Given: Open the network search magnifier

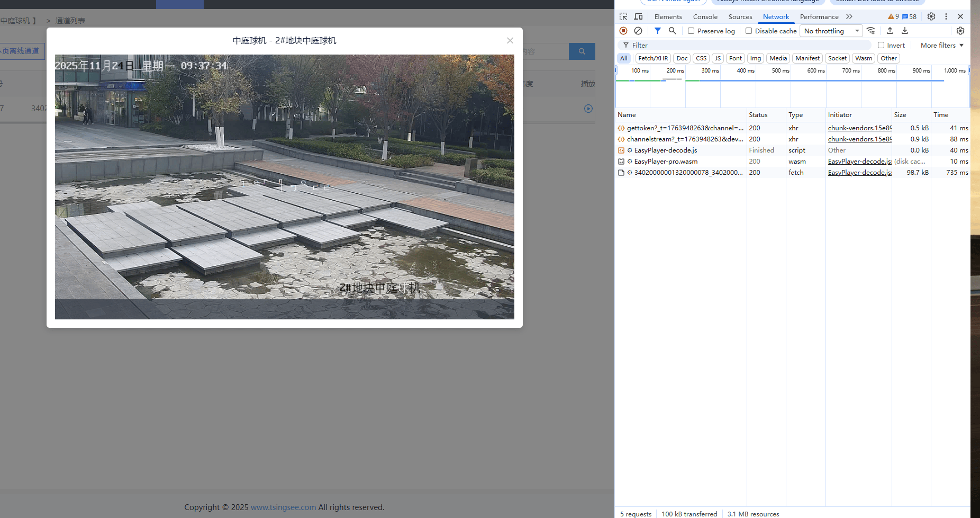Looking at the screenshot, I should click(673, 31).
